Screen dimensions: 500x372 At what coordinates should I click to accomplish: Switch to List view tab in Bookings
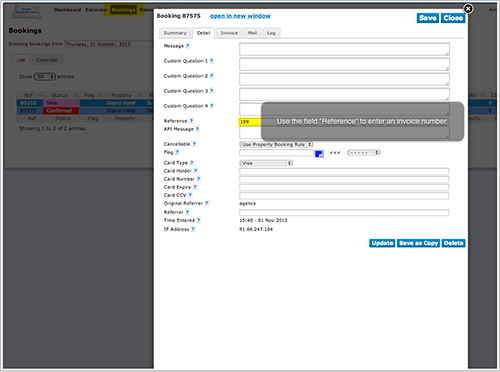point(21,60)
